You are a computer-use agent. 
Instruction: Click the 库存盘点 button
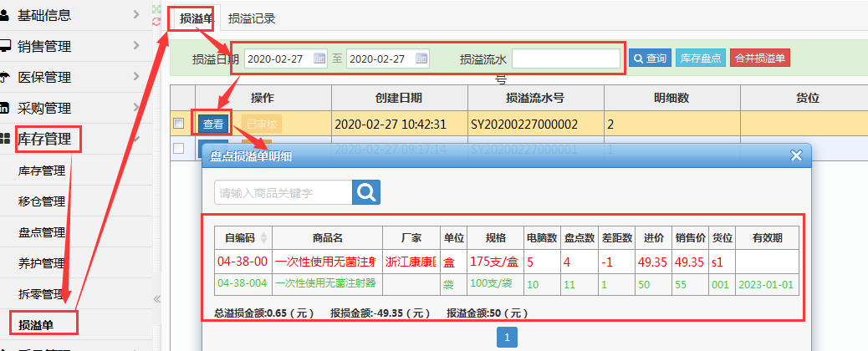(x=700, y=58)
